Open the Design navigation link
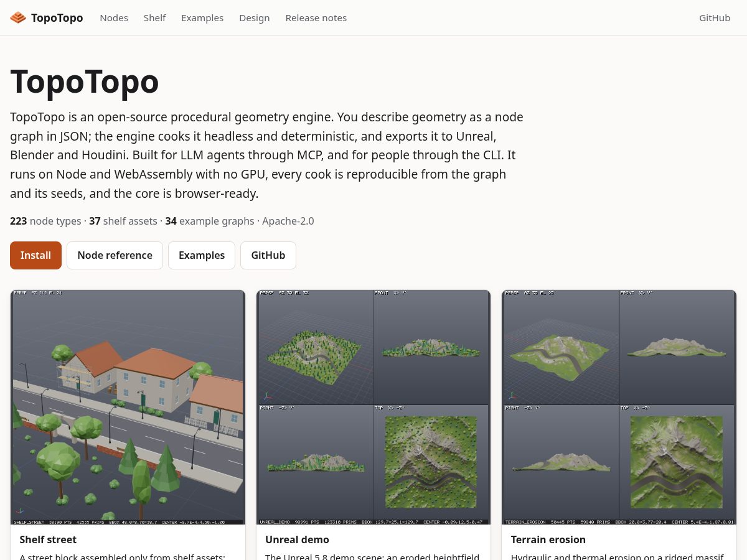Screen dimensions: 747x560 255,18
